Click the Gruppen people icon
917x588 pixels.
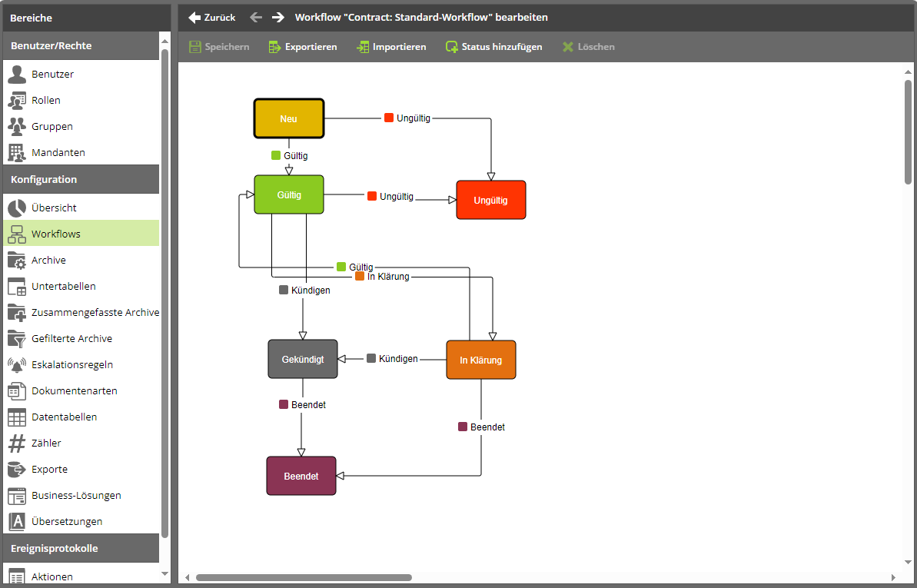[x=17, y=126]
